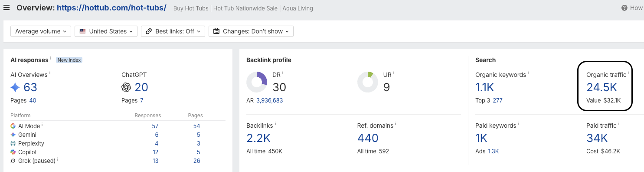Click the Copilot platform icon
Viewport: 644px width, 172px height.
pos(13,152)
